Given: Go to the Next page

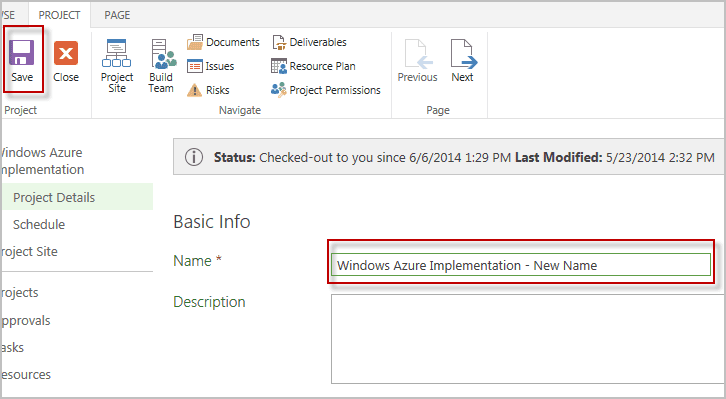Looking at the screenshot, I should click(x=463, y=61).
